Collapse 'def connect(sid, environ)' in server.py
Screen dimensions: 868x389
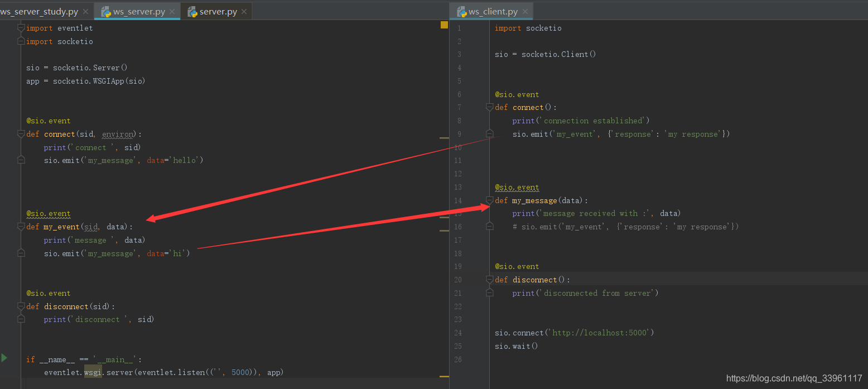(x=21, y=134)
